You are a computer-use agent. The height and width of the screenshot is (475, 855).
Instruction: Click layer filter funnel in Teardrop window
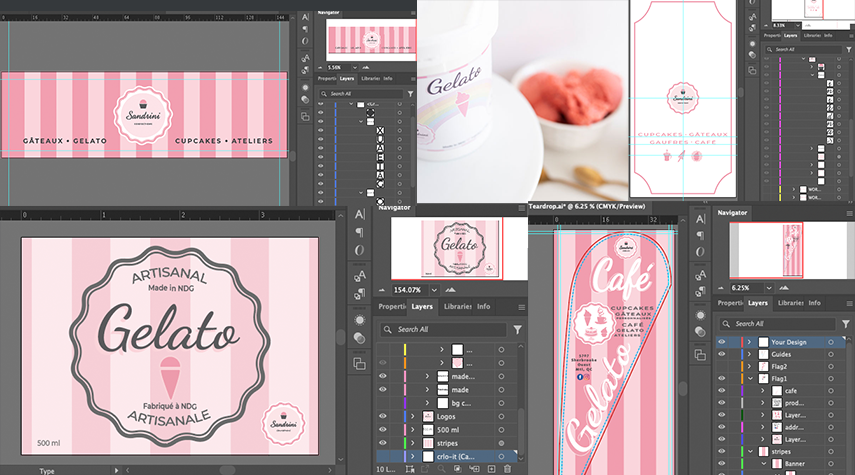pyautogui.click(x=846, y=324)
